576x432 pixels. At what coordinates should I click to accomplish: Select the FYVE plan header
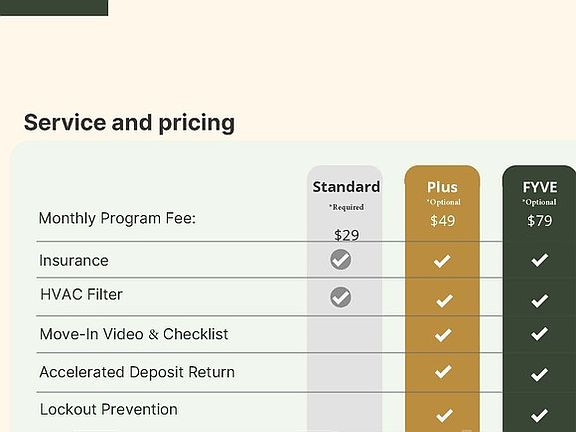540,187
